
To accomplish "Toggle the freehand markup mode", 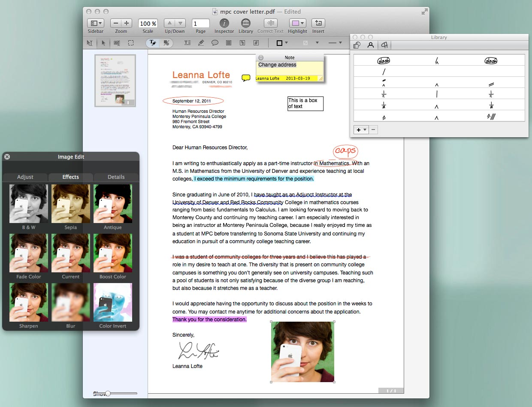I will [166, 43].
